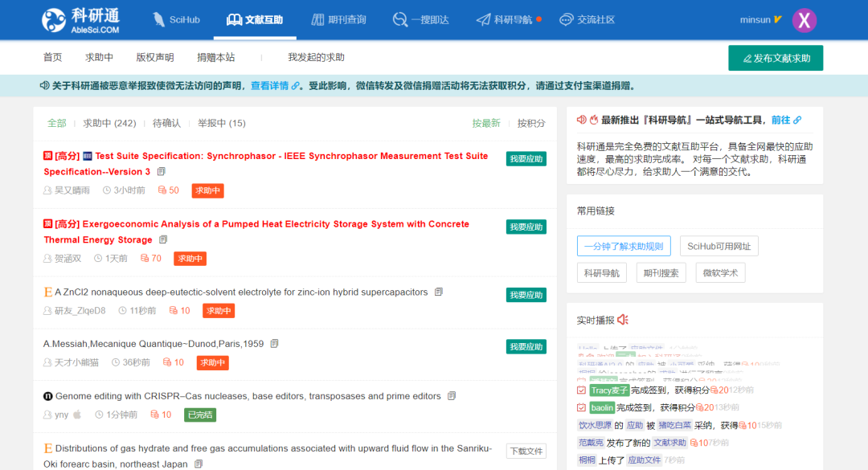Click the 应助文件 tag by 桐桐
The width and height of the screenshot is (868, 470).
[644, 460]
